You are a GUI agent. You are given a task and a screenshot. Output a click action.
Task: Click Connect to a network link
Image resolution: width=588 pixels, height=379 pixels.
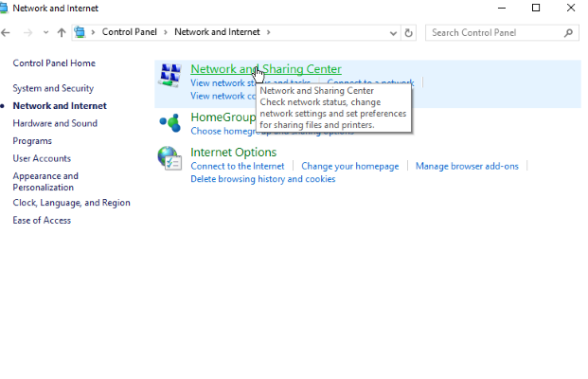click(x=370, y=81)
